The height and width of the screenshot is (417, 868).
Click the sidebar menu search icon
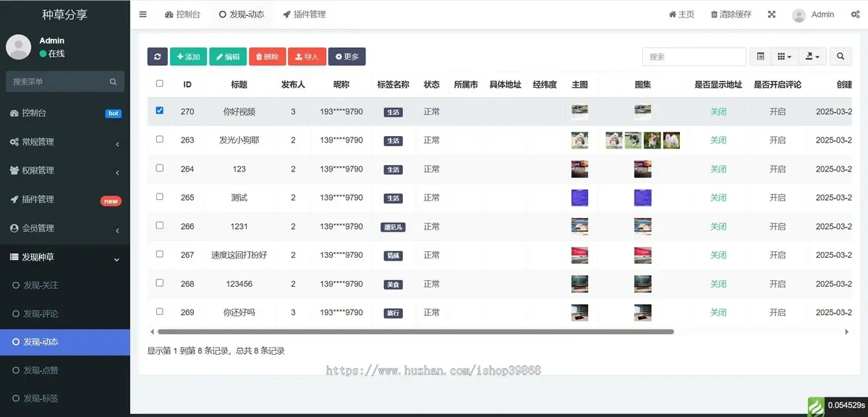[113, 82]
